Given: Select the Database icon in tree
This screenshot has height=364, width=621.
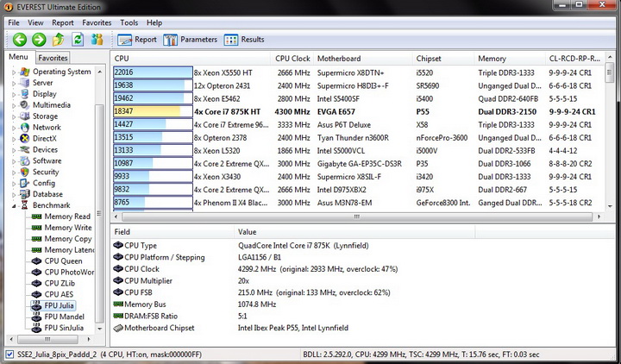Looking at the screenshot, I should pyautogui.click(x=24, y=194).
